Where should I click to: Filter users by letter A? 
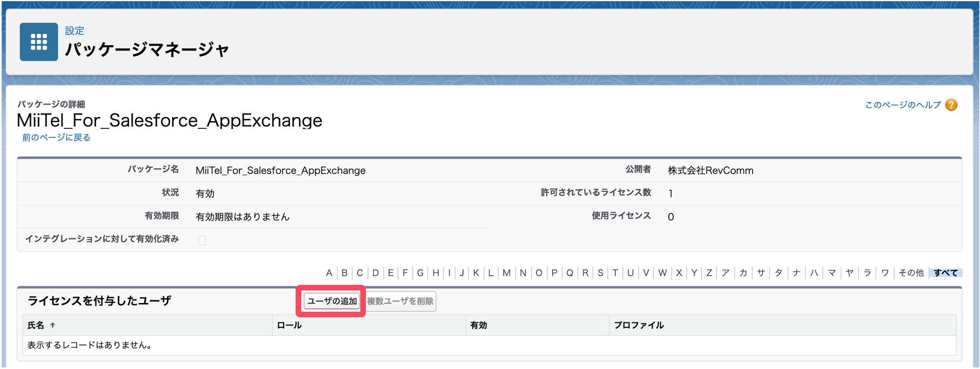[329, 273]
